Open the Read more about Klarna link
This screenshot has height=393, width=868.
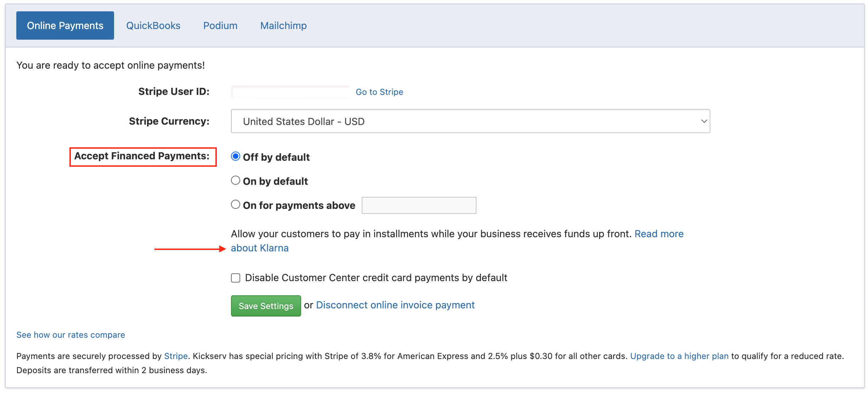(659, 234)
